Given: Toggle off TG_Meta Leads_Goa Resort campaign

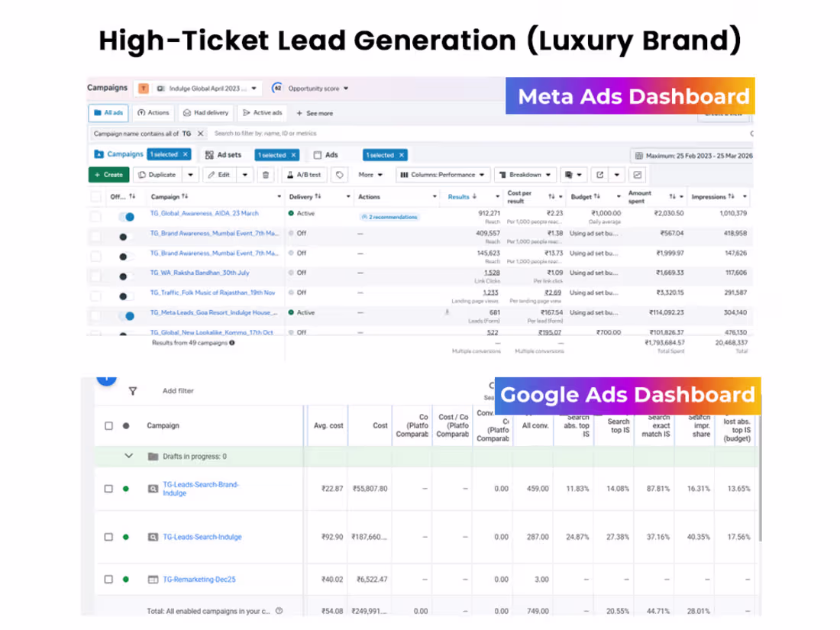Looking at the screenshot, I should click(127, 316).
